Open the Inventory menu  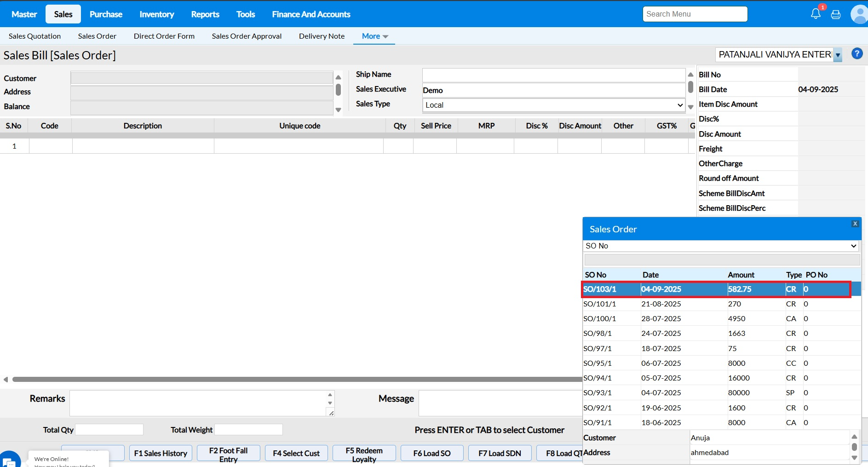coord(156,14)
